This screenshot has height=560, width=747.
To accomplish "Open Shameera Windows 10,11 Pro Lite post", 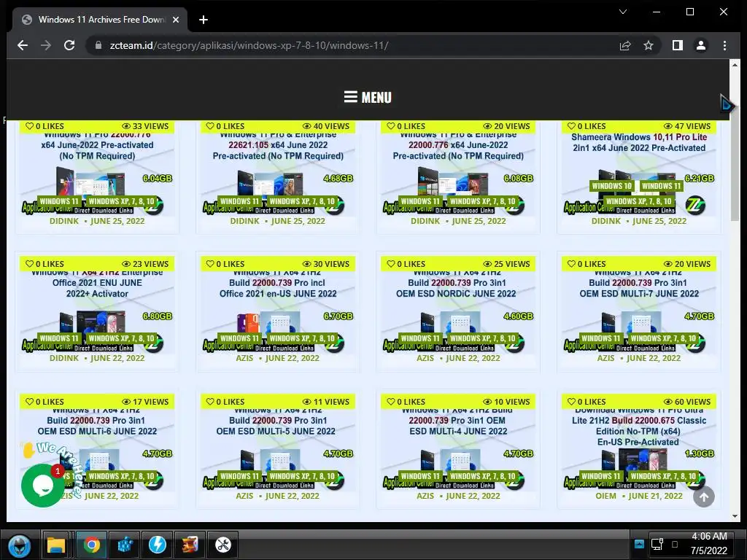I will (x=639, y=142).
